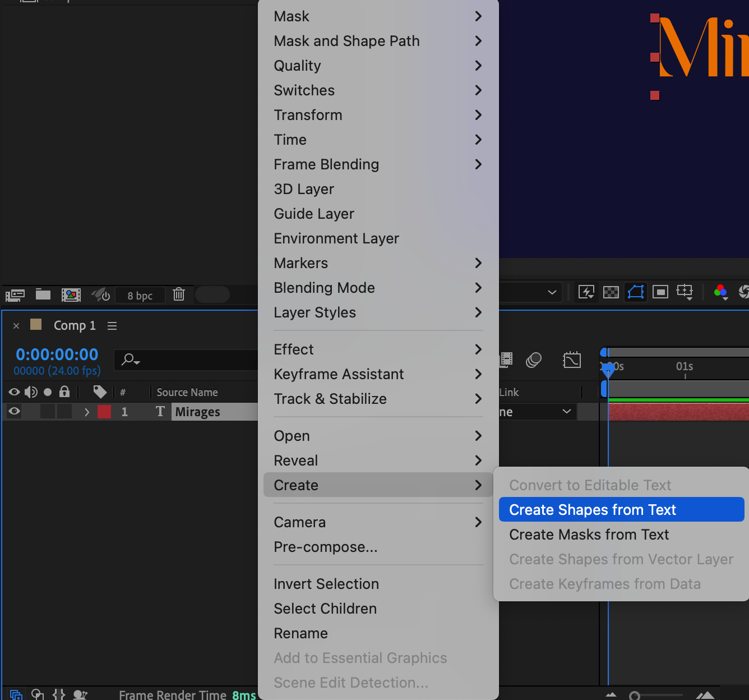The height and width of the screenshot is (700, 749).
Task: Create a new folder in Project panel
Action: [x=43, y=294]
